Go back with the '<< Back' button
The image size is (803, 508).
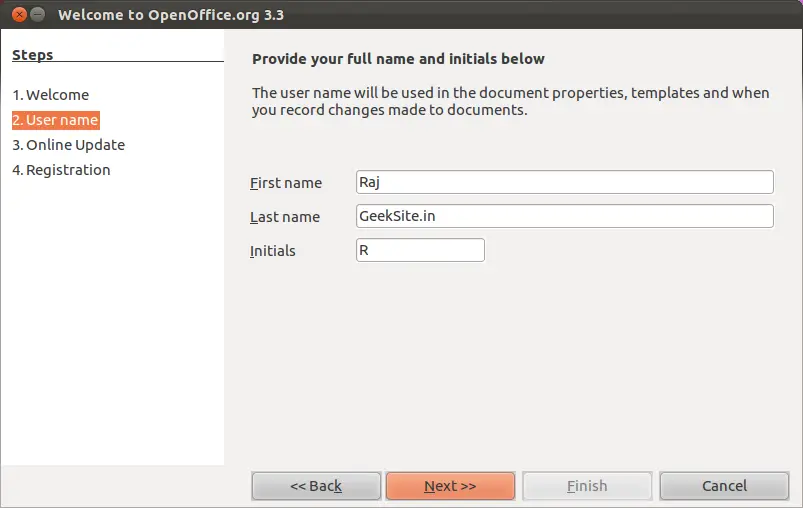316,485
